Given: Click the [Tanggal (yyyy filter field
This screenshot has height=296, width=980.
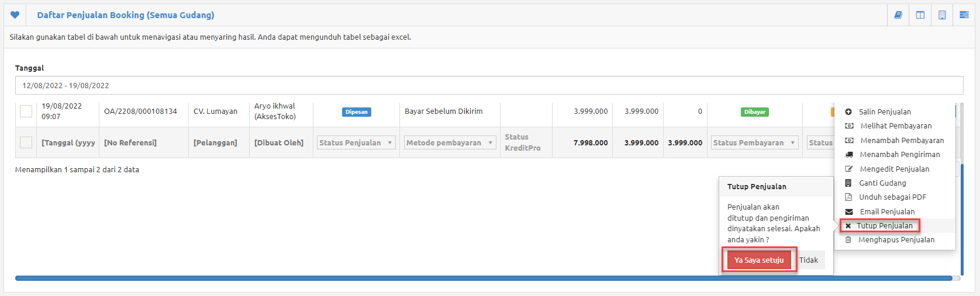Looking at the screenshot, I should pos(68,142).
